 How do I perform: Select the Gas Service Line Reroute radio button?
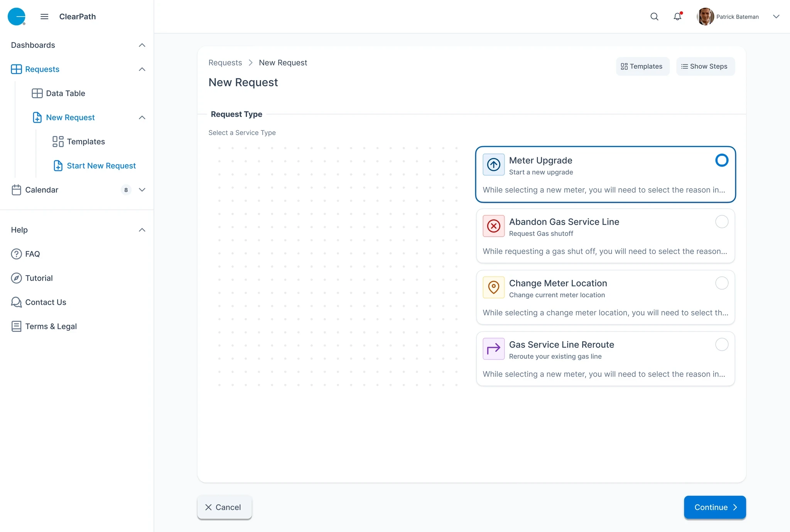point(721,344)
